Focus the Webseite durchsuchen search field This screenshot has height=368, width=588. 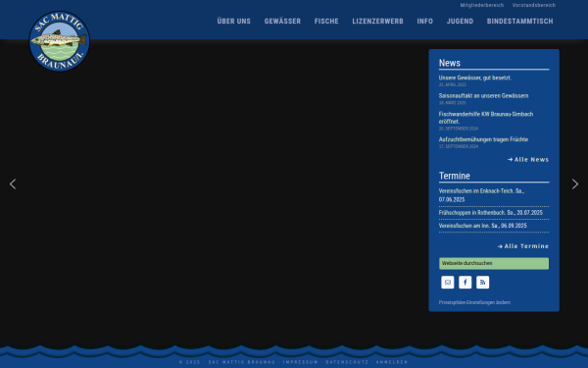[x=494, y=263]
